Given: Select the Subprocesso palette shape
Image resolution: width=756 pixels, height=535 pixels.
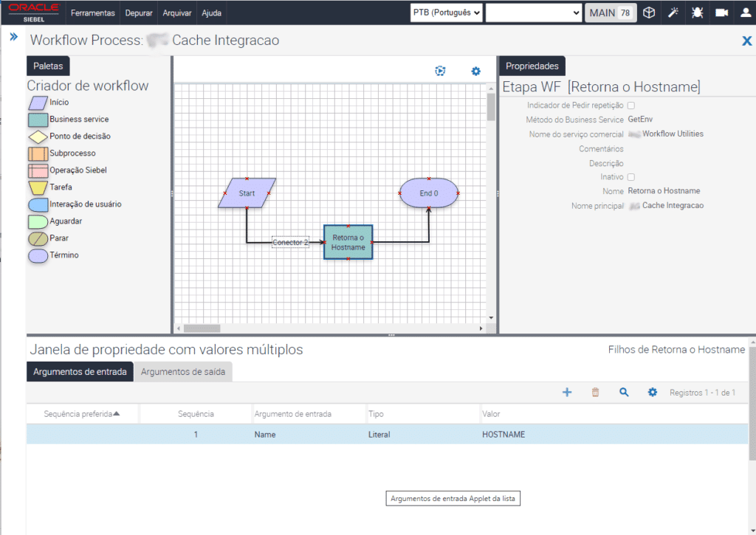Looking at the screenshot, I should [x=38, y=153].
